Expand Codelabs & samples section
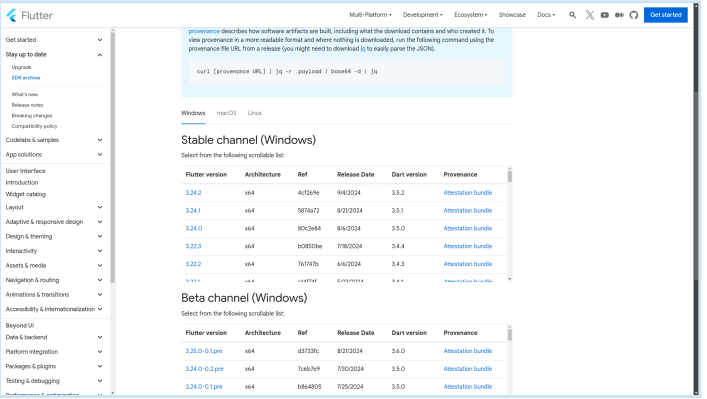 54,140
